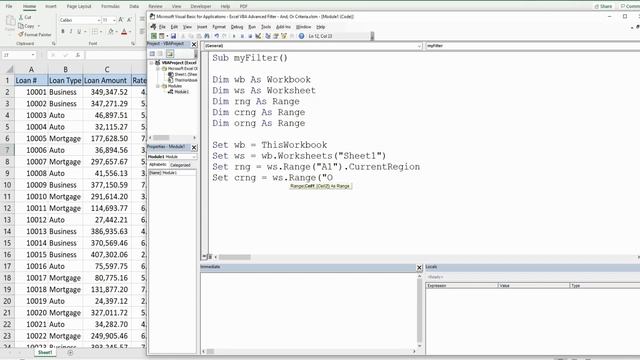This screenshot has height=360, width=640.
Task: Select column C header in Excel
Action: click(x=107, y=69)
